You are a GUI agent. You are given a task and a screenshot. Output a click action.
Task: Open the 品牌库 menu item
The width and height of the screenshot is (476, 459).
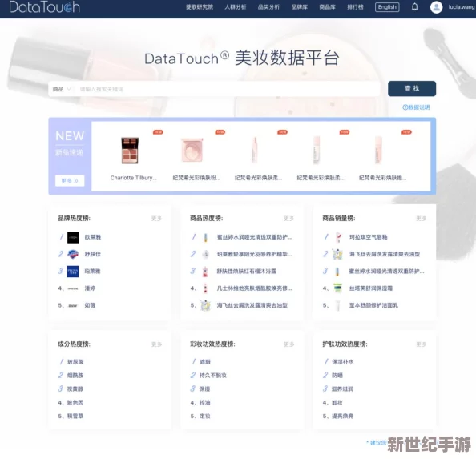[300, 7]
